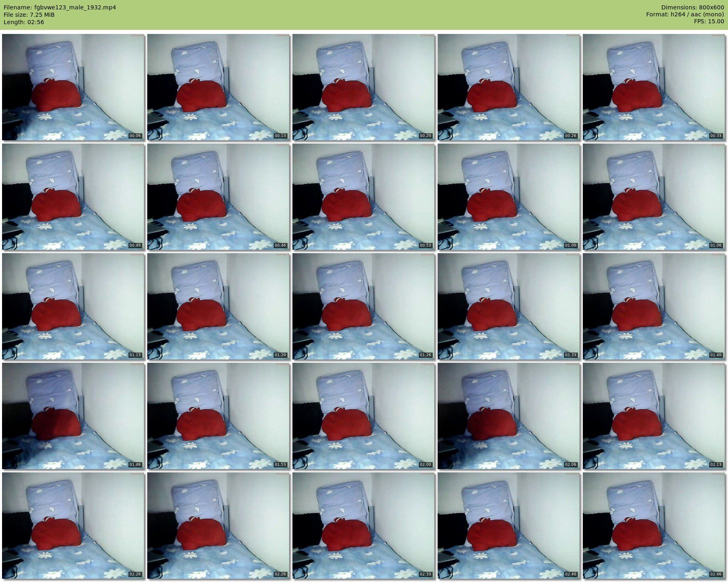
Task: Click the 'Length: 02:56' text
Action: 24,22
